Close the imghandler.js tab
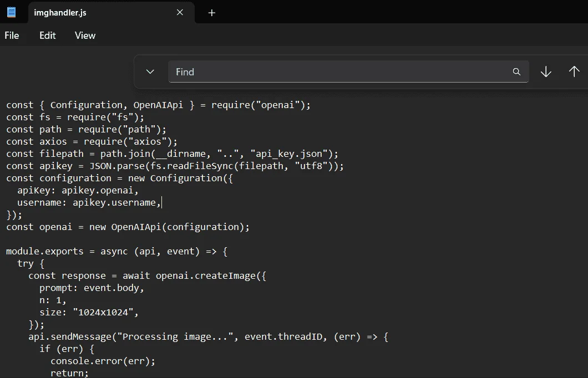The image size is (588, 378). pos(180,12)
